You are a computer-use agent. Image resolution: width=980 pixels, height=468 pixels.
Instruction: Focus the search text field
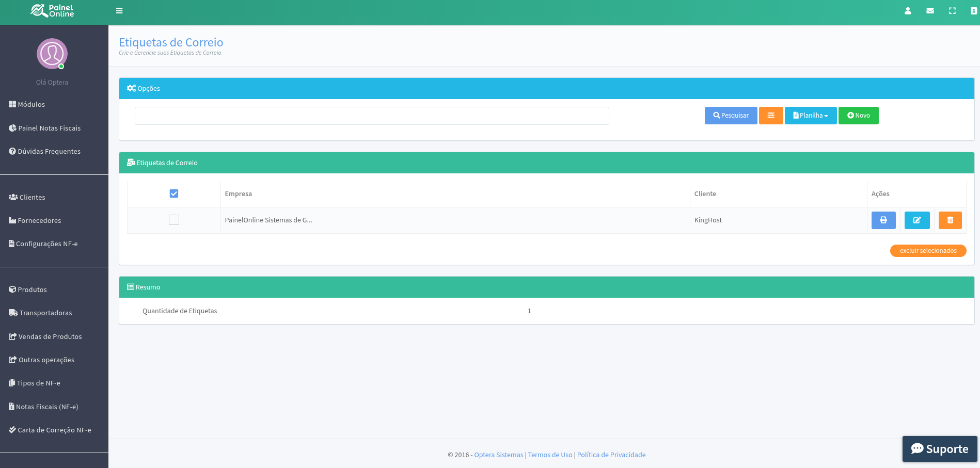372,116
